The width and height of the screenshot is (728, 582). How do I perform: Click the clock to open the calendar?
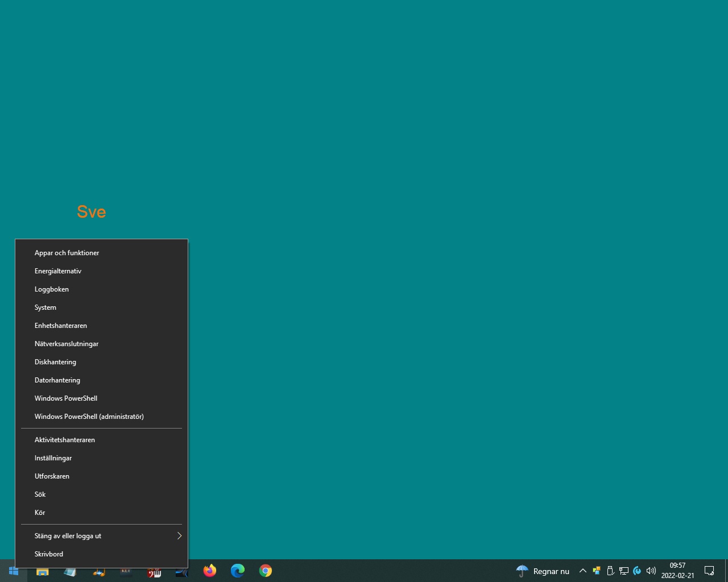click(x=677, y=571)
